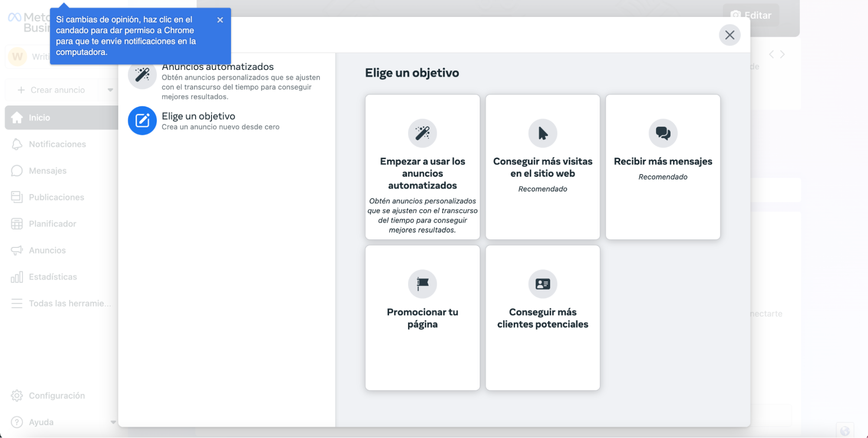Click contact card icon for potential leads
The width and height of the screenshot is (868, 438).
543,284
